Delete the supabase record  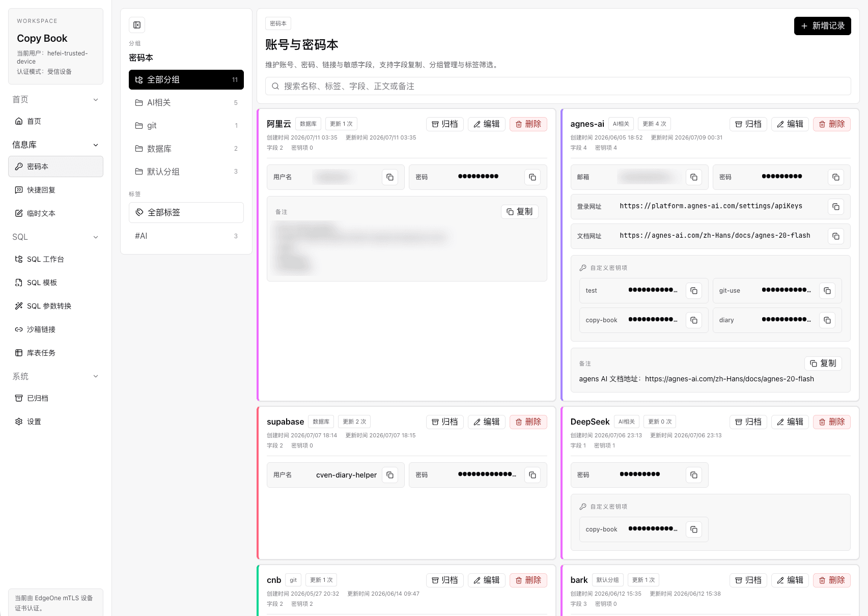click(x=528, y=422)
